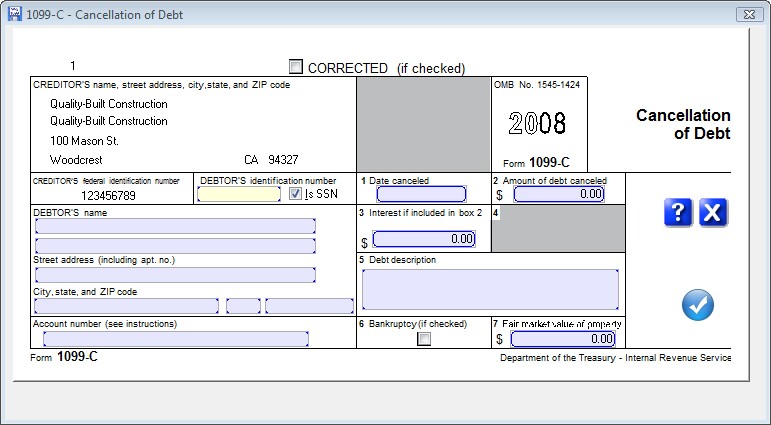Click the Interest if included in box 2 field
Screen dimensions: 771x425
[424, 239]
